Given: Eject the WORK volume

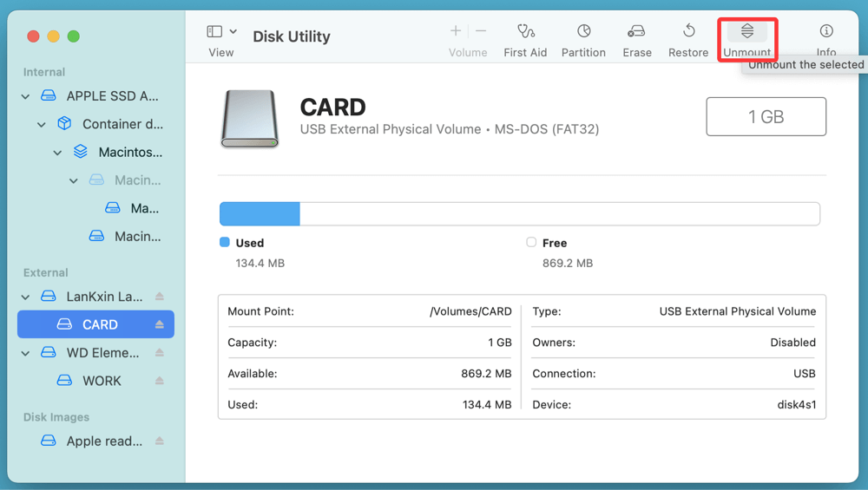Looking at the screenshot, I should pyautogui.click(x=160, y=381).
